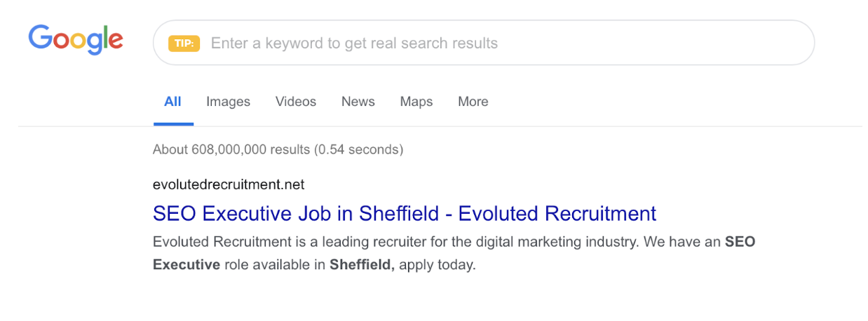Image resolution: width=868 pixels, height=321 pixels.
Task: Focus the keyword search input field
Action: pyautogui.click(x=491, y=43)
